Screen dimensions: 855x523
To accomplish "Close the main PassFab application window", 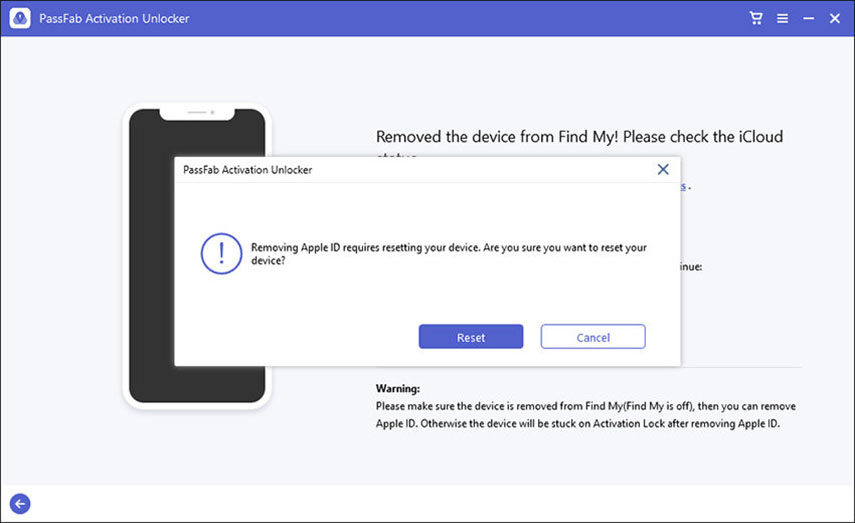I will coord(834,18).
